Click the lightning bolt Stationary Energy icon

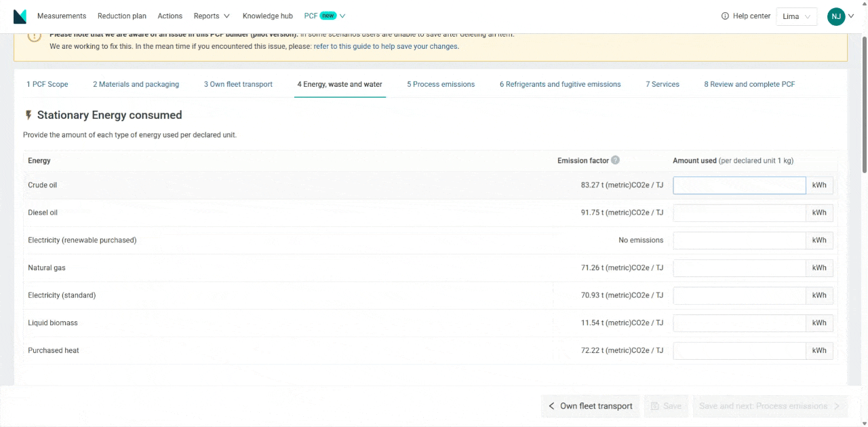(28, 115)
